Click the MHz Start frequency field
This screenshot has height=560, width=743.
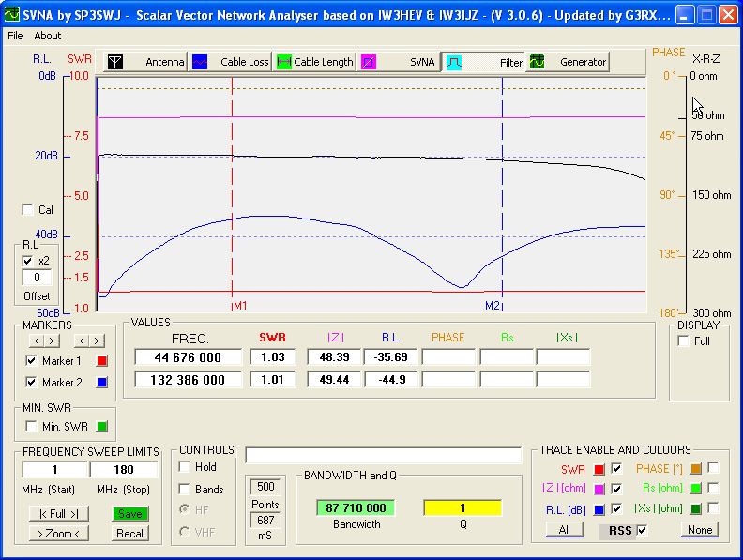tap(54, 469)
